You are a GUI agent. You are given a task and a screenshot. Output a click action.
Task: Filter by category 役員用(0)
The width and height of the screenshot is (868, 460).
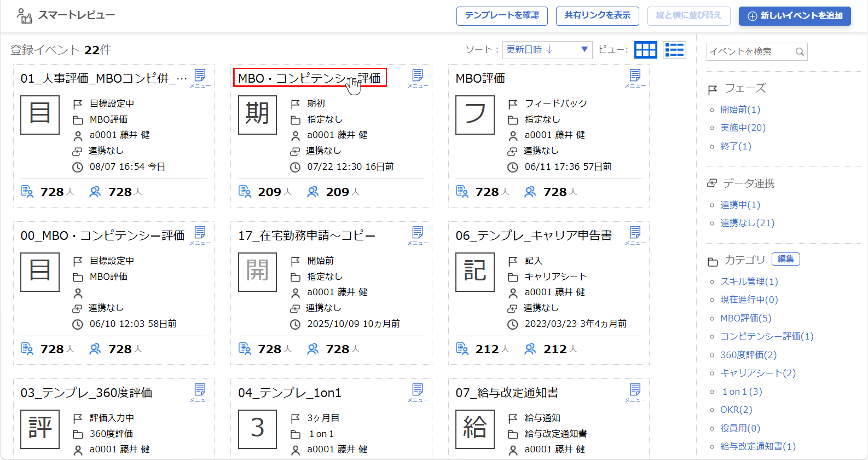coord(740,428)
